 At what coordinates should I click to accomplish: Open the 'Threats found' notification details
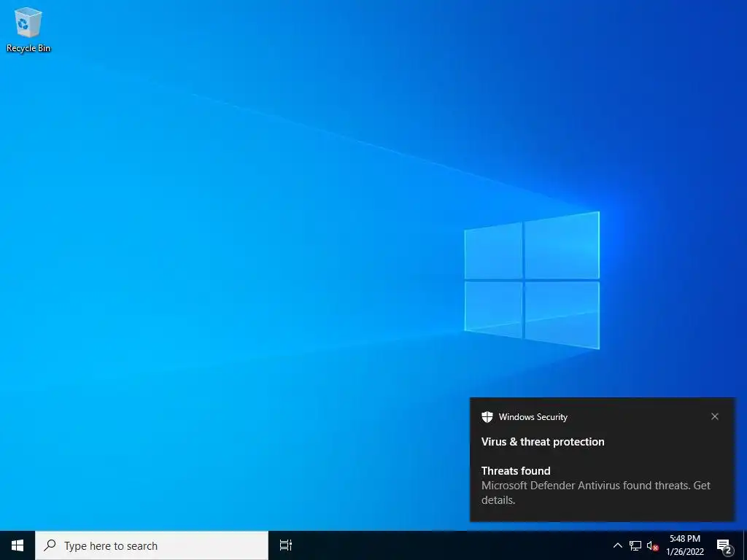pyautogui.click(x=595, y=485)
